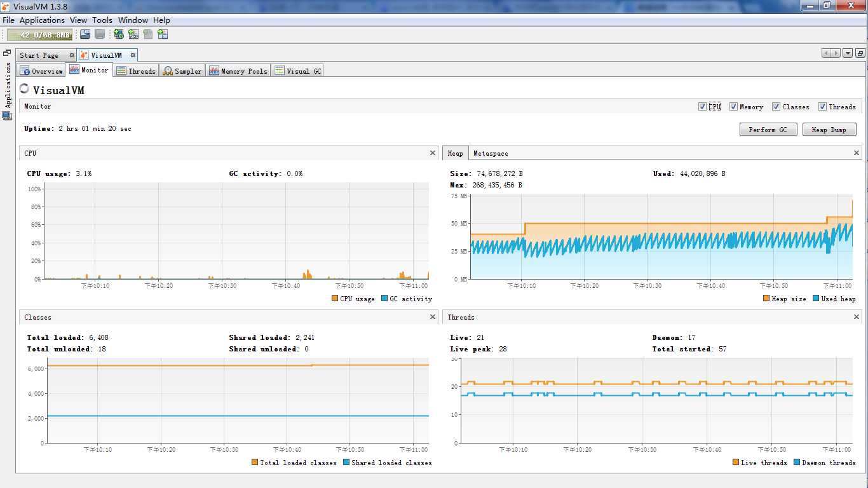Open the View menu
Image resolution: width=868 pixels, height=488 pixels.
coord(78,20)
